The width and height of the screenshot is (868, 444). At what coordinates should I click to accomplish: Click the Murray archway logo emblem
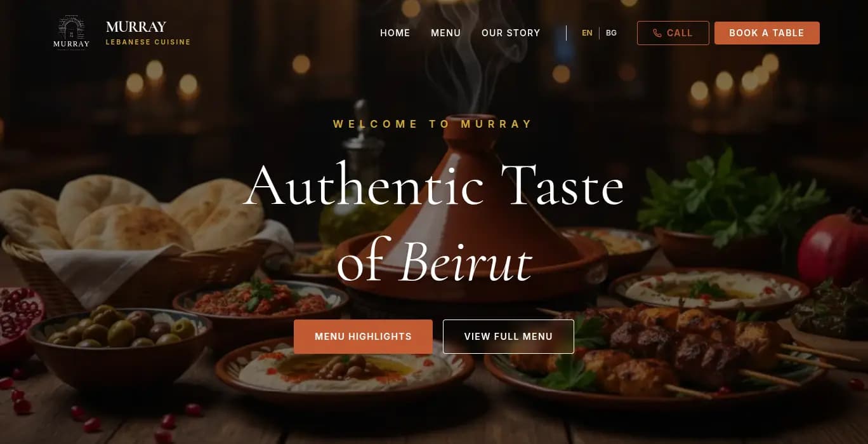pyautogui.click(x=71, y=32)
